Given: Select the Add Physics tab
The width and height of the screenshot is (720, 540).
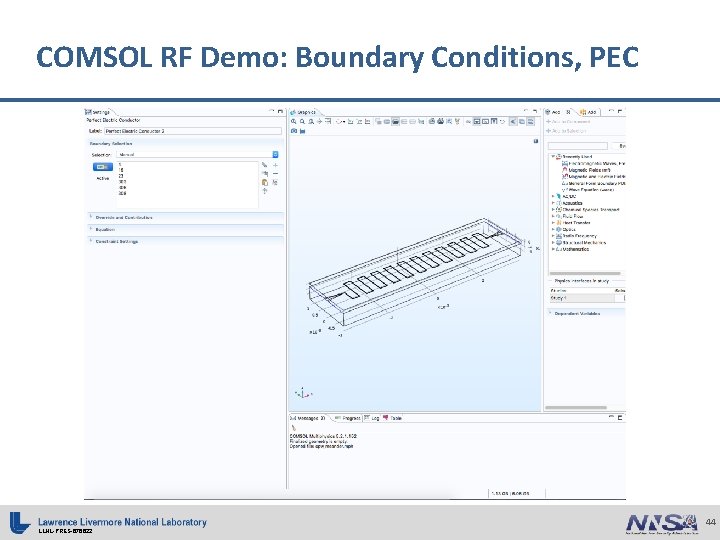Looking at the screenshot, I should (x=557, y=112).
